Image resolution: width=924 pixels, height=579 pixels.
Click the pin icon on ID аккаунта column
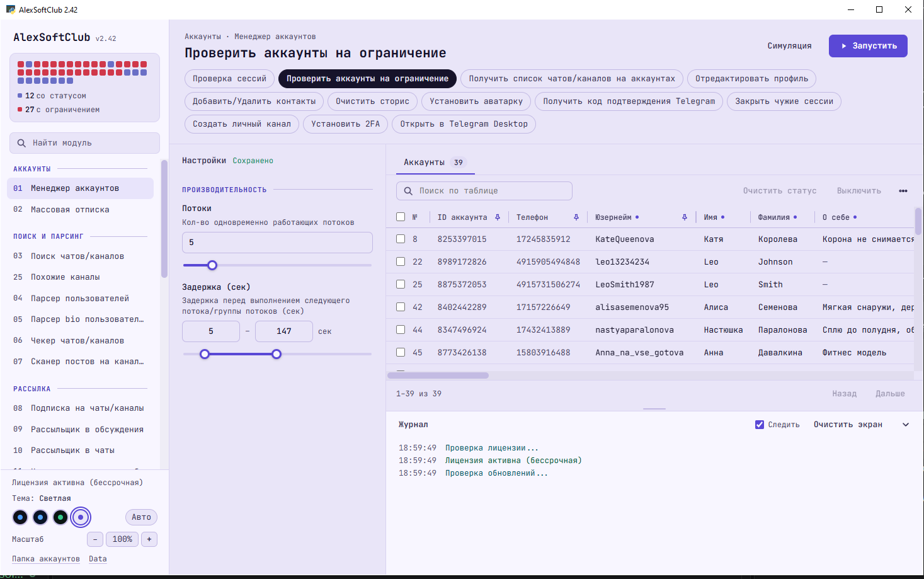pyautogui.click(x=498, y=217)
